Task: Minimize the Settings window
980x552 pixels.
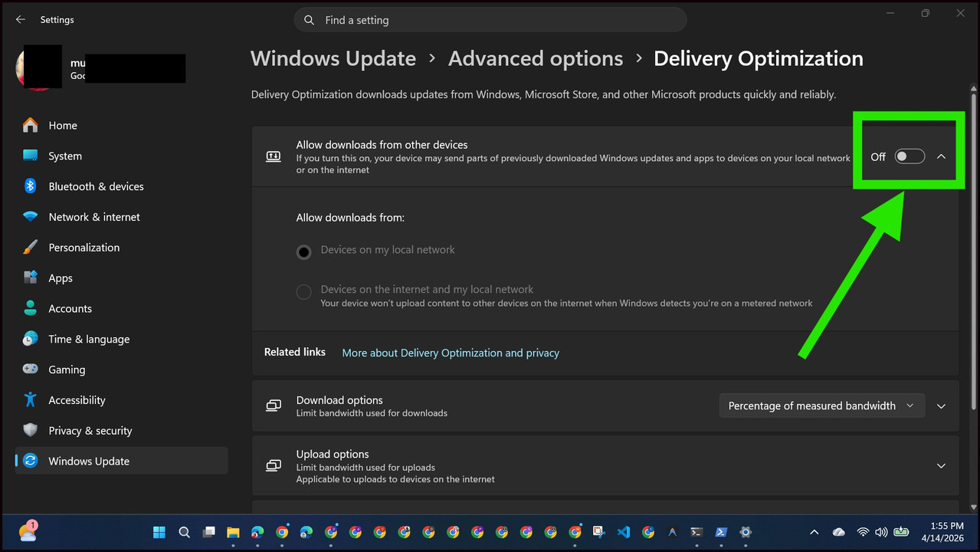Action: [x=890, y=13]
